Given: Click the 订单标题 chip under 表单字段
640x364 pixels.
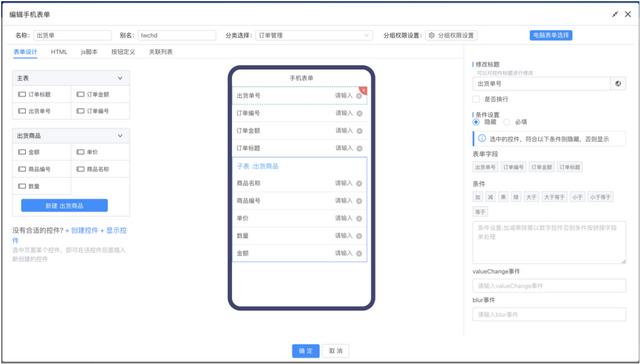Looking at the screenshot, I should click(x=570, y=167).
